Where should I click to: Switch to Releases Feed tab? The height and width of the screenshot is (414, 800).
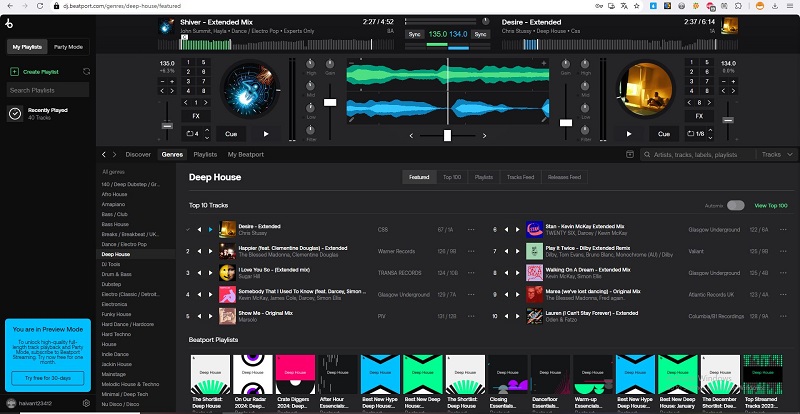[x=564, y=177]
